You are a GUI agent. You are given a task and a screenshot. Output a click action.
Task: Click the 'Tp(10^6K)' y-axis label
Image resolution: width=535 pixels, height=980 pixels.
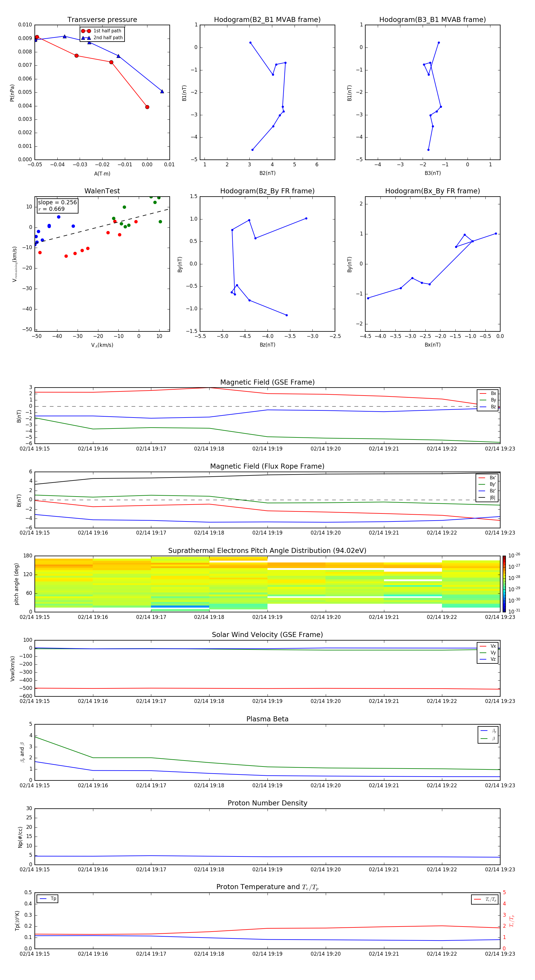point(17,921)
